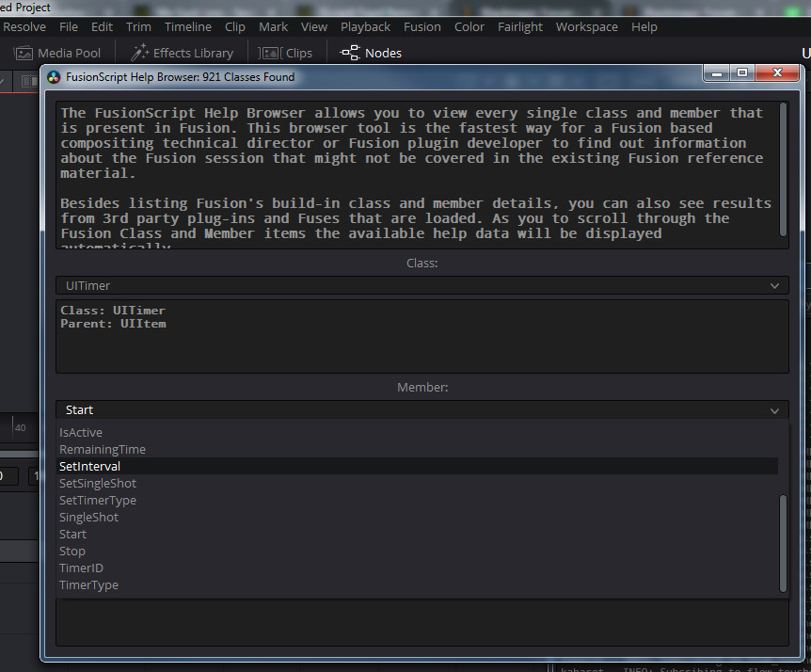Open the Help menu
The image size is (811, 672).
click(x=644, y=27)
